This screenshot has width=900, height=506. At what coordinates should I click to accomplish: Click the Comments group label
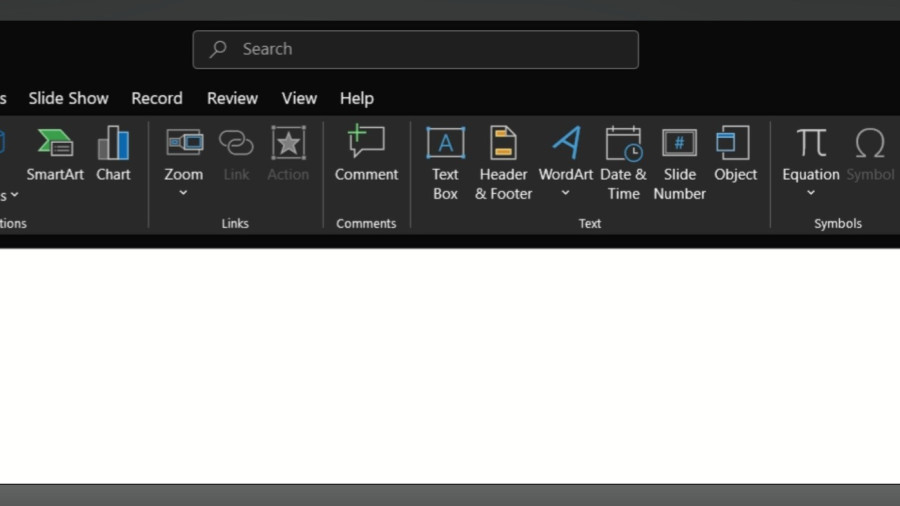click(x=366, y=223)
